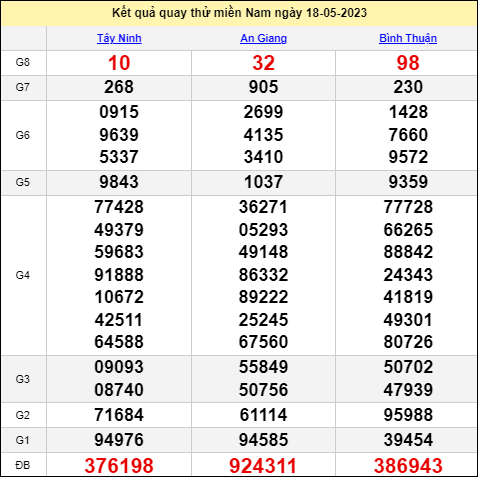
Task: Select Bình Thuận G8 number 98
Action: [x=408, y=63]
